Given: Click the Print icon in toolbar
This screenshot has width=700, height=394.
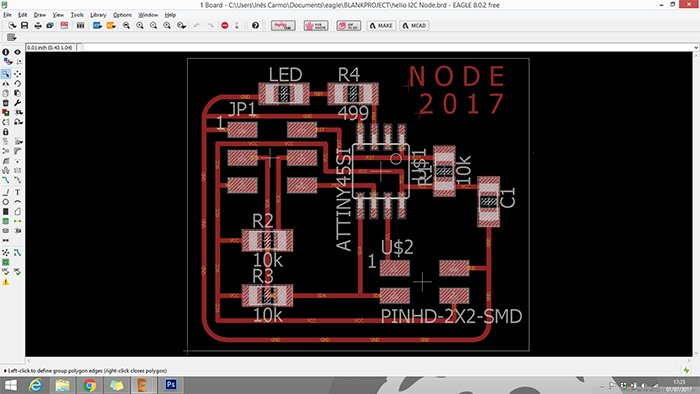Looking at the screenshot, I should pyautogui.click(x=38, y=25).
